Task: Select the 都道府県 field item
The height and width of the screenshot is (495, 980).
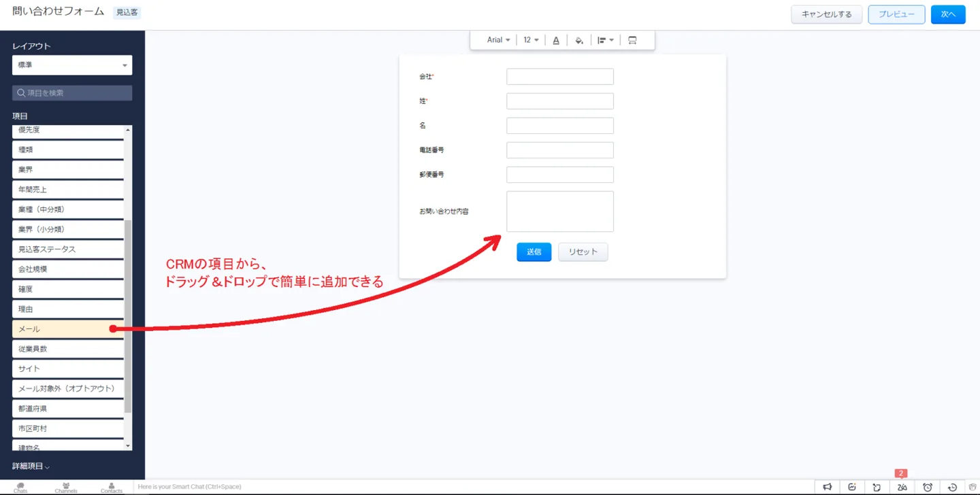Action: pyautogui.click(x=68, y=409)
